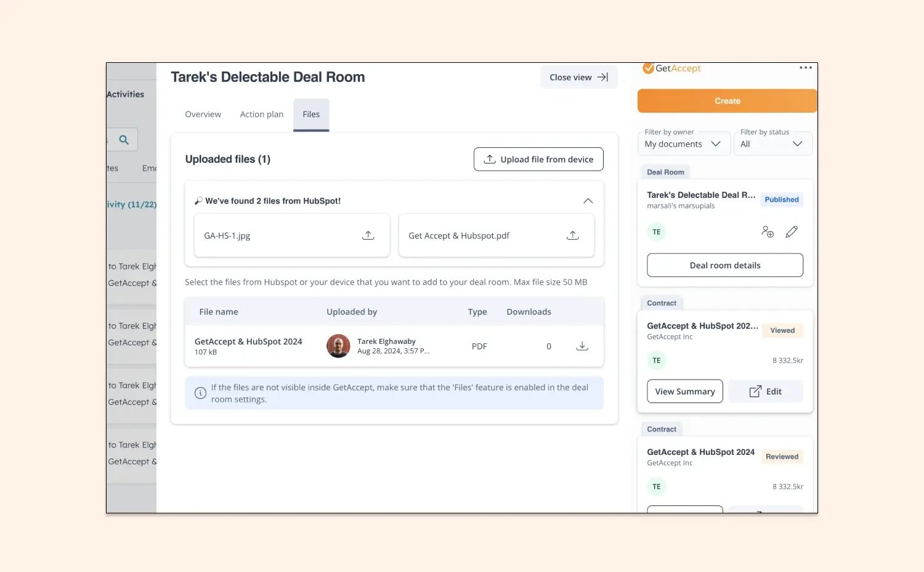Click TE avatar on Reviewed contract card
Viewport: 924px width, 572px height.
[657, 487]
